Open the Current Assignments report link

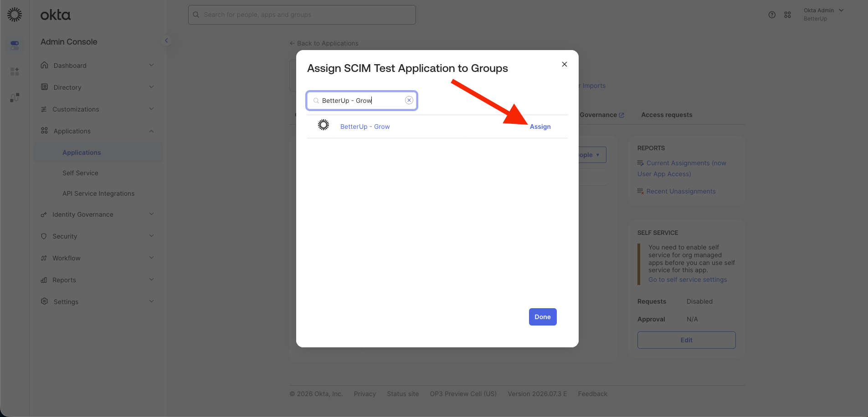click(x=682, y=168)
